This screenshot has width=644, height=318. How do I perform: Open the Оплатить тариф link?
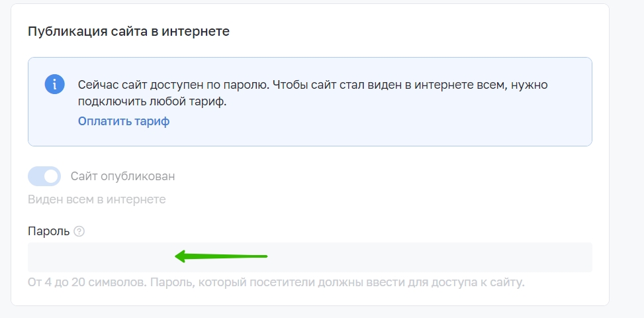coord(124,121)
